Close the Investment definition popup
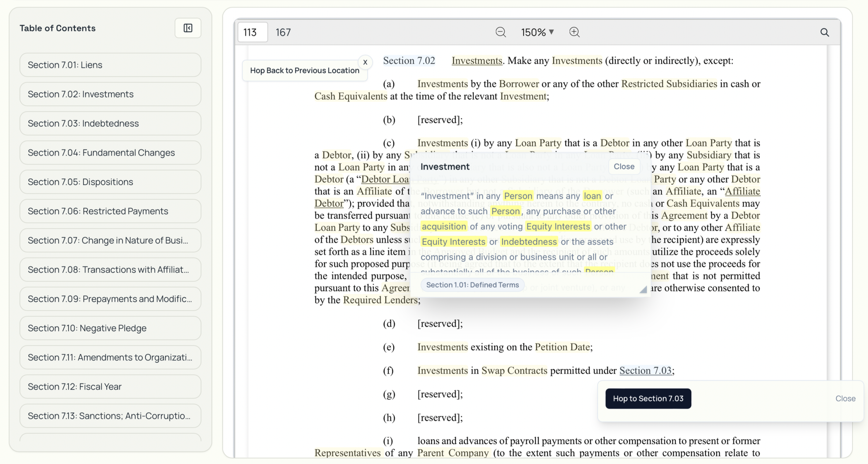The image size is (868, 464). pyautogui.click(x=624, y=166)
